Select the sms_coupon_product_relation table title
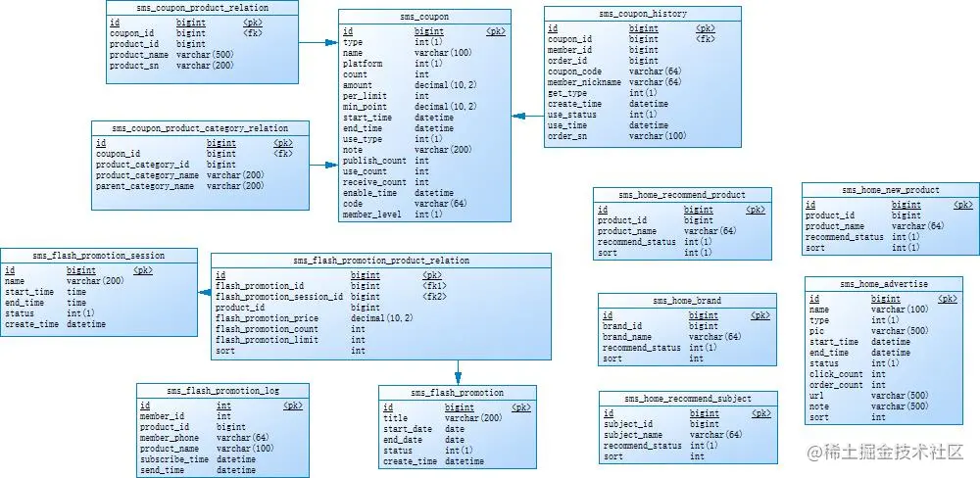The height and width of the screenshot is (478, 980). [x=203, y=8]
